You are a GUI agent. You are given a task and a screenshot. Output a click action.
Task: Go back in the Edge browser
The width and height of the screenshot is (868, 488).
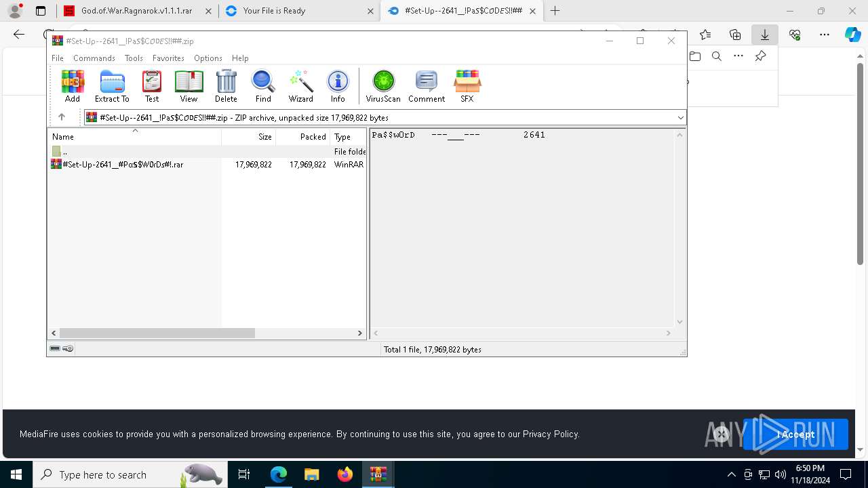point(19,35)
